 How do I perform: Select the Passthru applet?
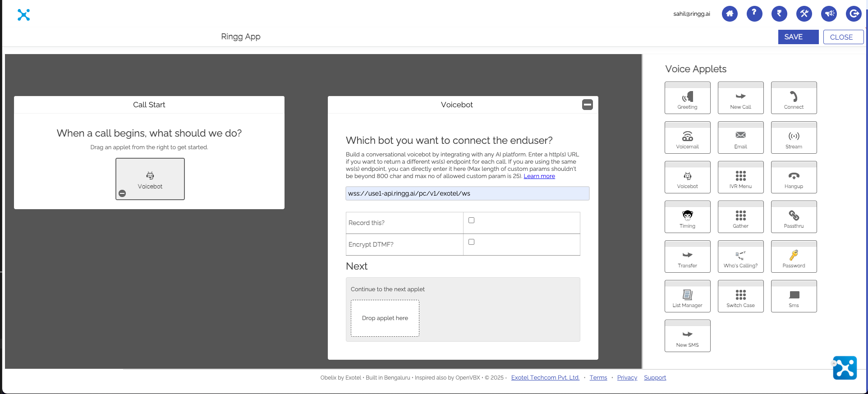[x=794, y=217]
